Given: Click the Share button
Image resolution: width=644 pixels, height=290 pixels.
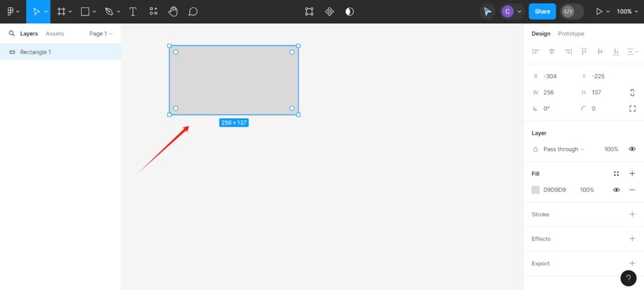Looking at the screenshot, I should [542, 11].
